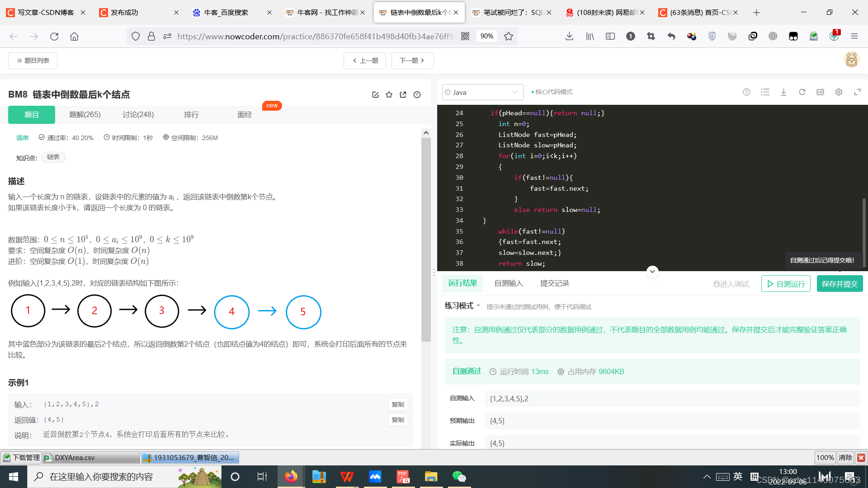Open the 提交记录 tab
The height and width of the screenshot is (488, 868).
[x=554, y=283]
